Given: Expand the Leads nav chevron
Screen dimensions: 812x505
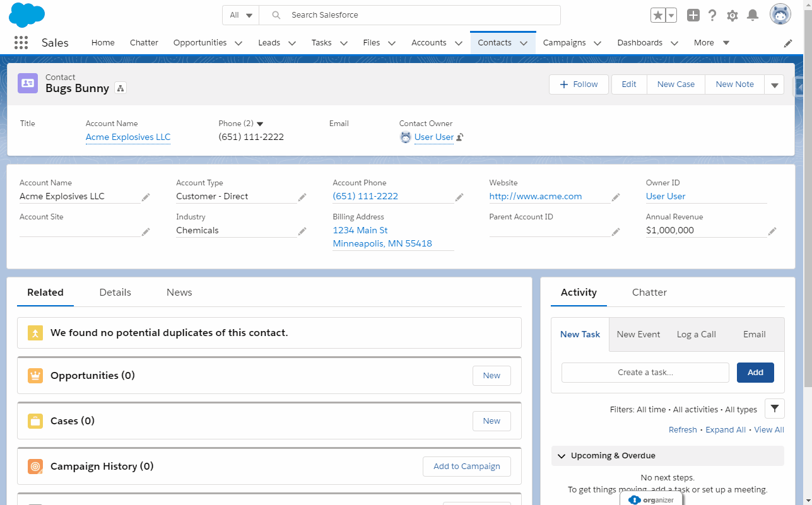Looking at the screenshot, I should [292, 43].
